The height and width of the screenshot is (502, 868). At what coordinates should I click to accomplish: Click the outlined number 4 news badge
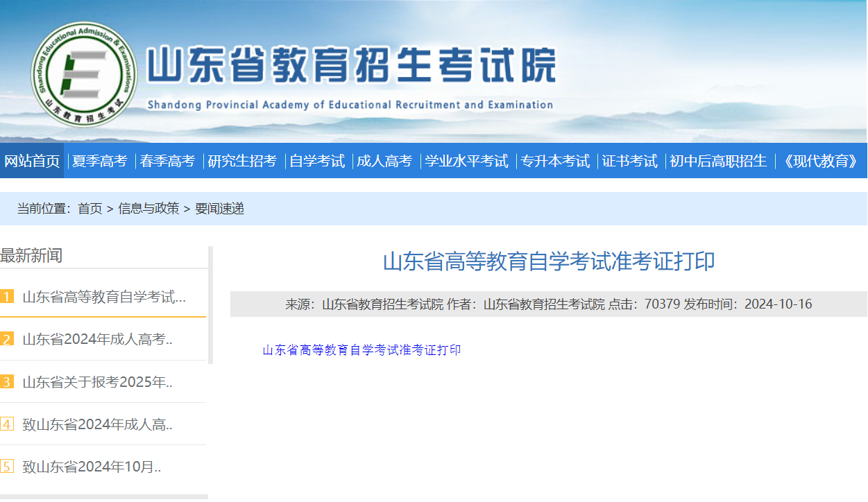[7, 424]
